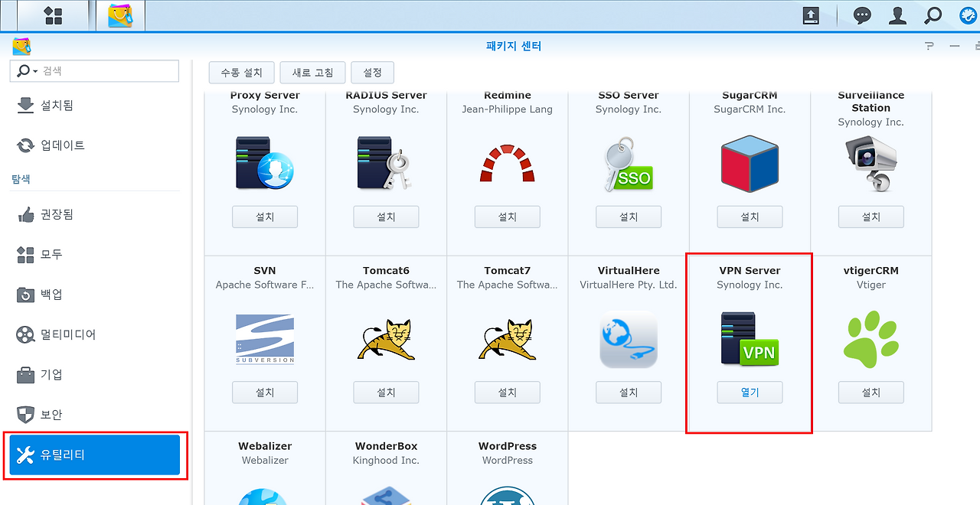Select the 권장됨 recommended category
Image resolution: width=980 pixels, height=505 pixels.
95,214
